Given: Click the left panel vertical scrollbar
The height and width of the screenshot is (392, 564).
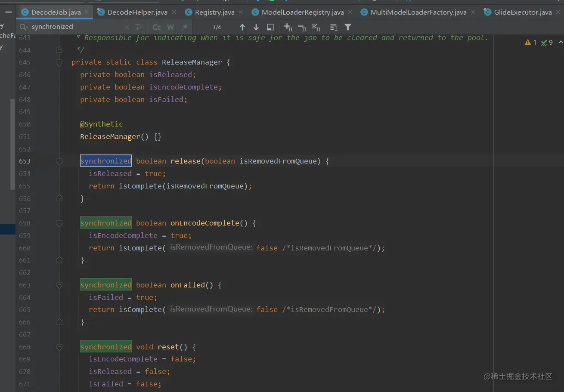Looking at the screenshot, I should point(12,144).
